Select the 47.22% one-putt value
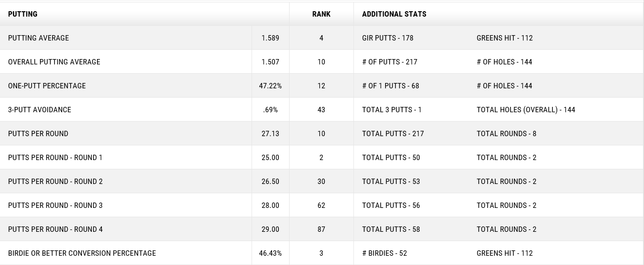The image size is (644, 265). tap(270, 86)
